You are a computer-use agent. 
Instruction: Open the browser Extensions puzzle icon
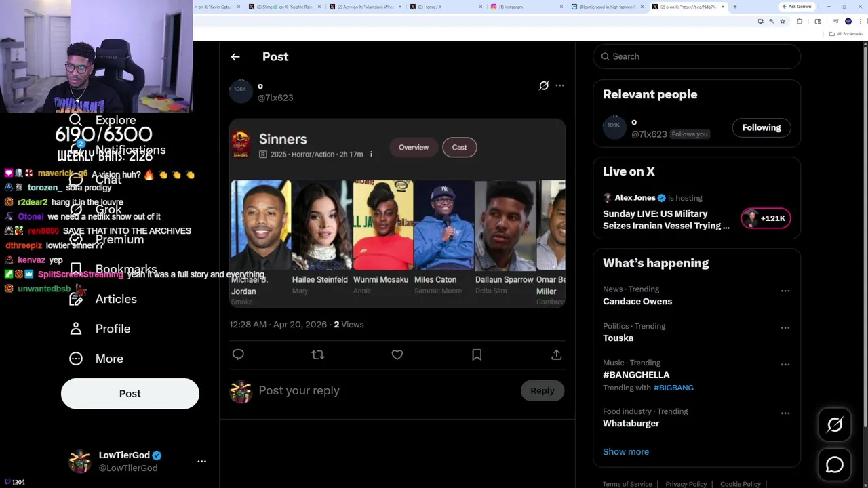click(800, 21)
